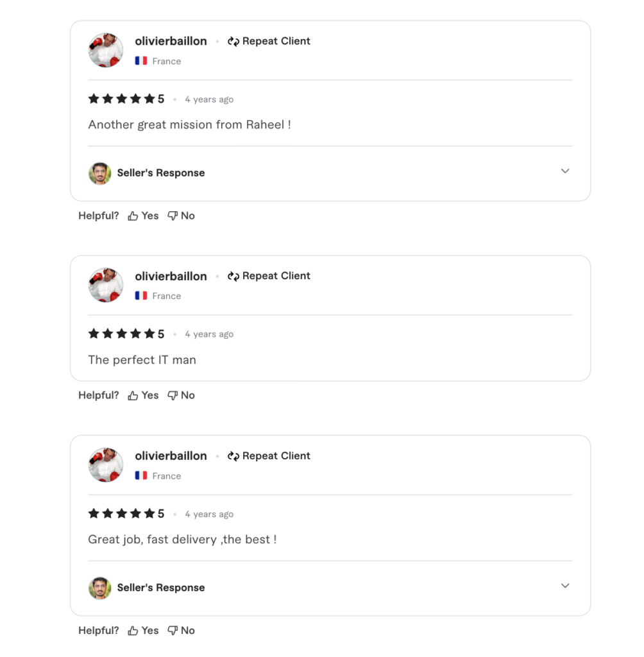Click France flag icon in first review

pos(141,61)
